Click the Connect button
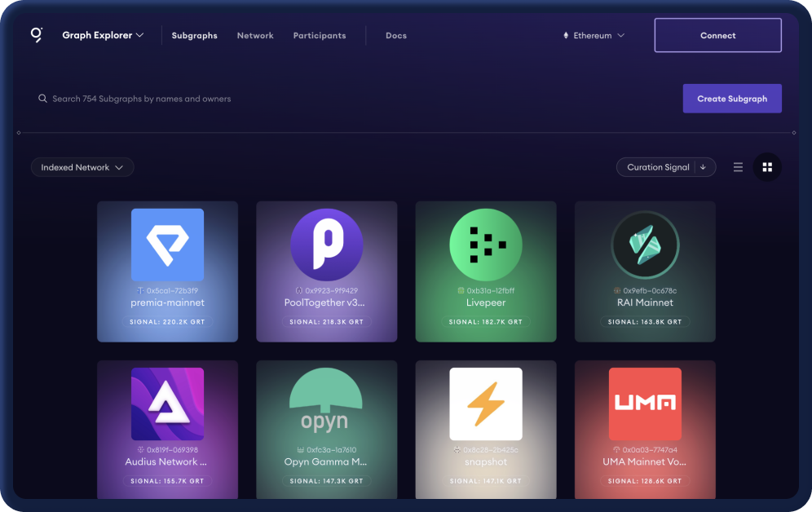Viewport: 812px width, 512px height. point(717,35)
